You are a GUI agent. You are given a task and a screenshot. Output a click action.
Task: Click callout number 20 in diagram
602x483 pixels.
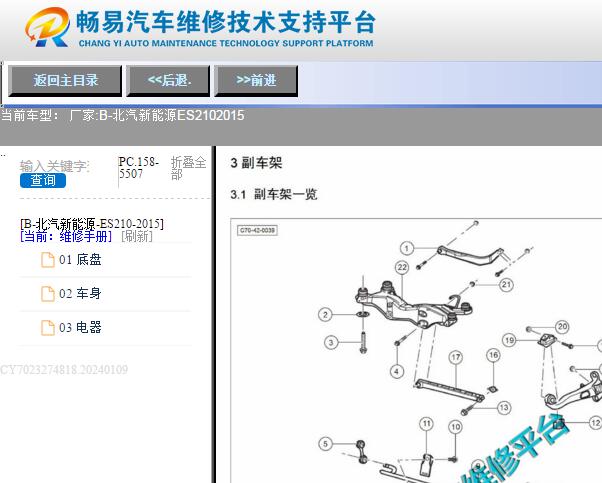(562, 327)
